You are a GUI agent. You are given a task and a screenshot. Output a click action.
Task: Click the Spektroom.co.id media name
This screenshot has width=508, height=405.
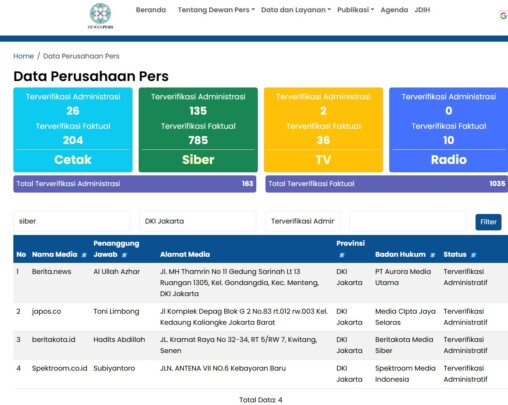(x=59, y=368)
